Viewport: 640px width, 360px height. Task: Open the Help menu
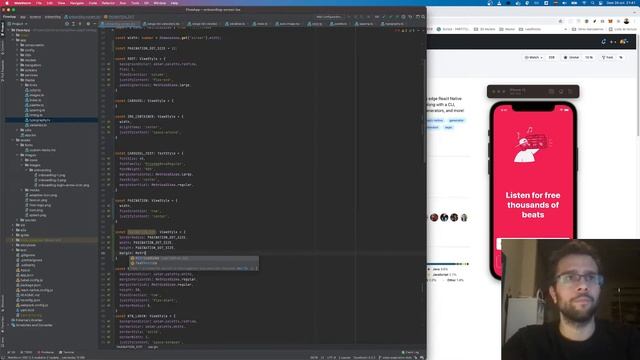click(174, 3)
